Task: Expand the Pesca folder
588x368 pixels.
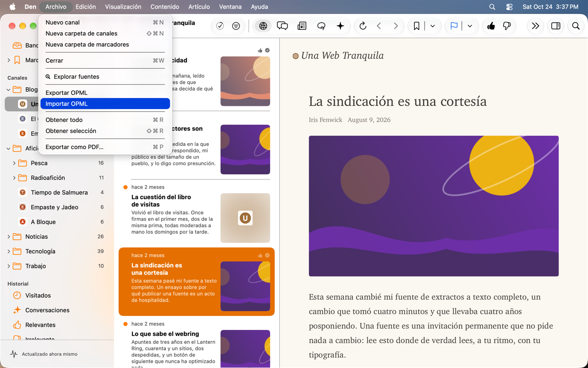Action: coord(14,163)
